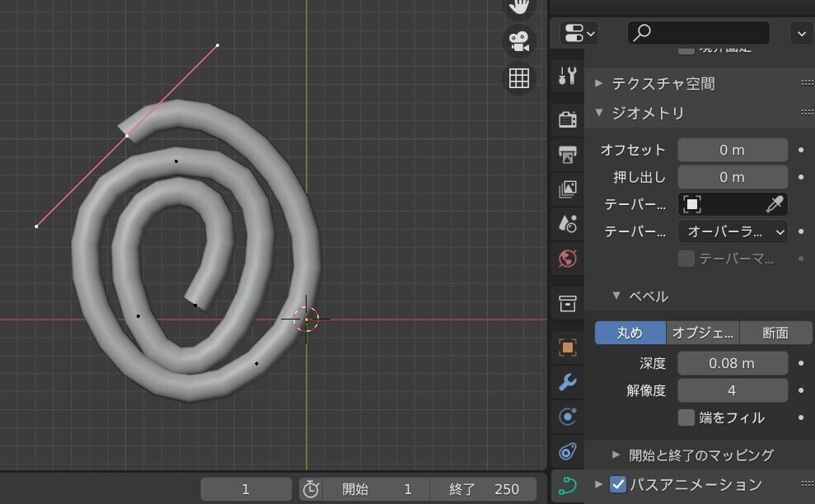The height and width of the screenshot is (504, 815).
Task: Open the Render properties tab
Action: point(567,119)
